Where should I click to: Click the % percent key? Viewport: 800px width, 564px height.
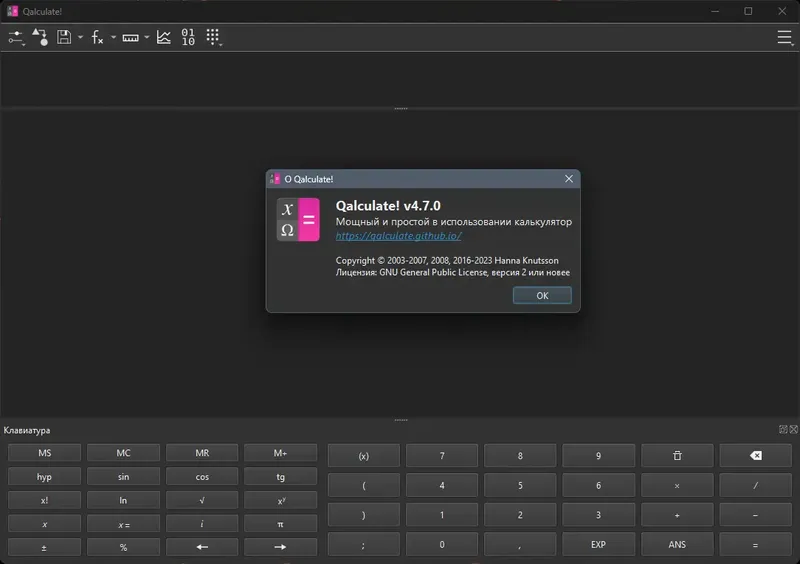123,547
